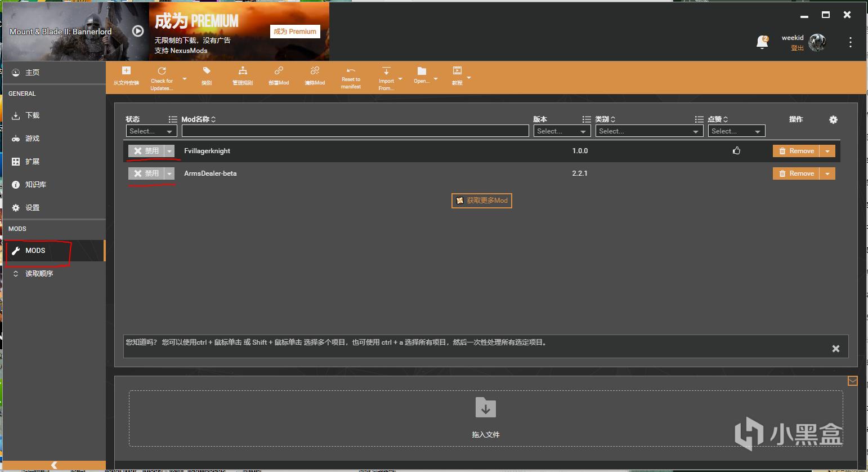Click the weekid username
868x472 pixels.
coord(793,38)
